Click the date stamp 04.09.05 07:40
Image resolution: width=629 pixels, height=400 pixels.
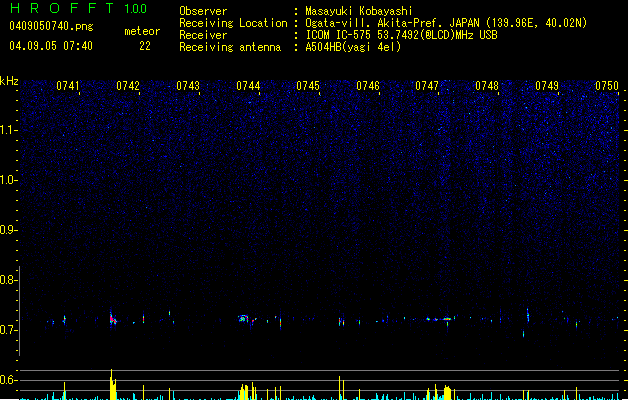point(51,46)
